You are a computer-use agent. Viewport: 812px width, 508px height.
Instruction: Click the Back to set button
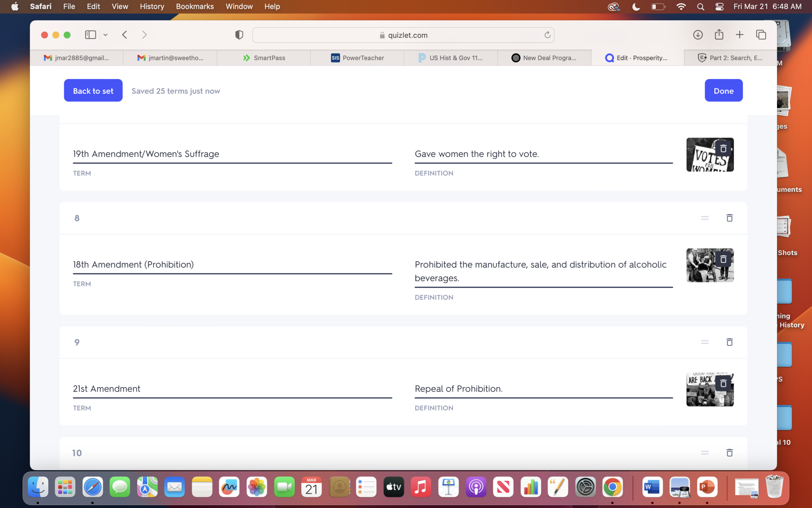pyautogui.click(x=93, y=90)
